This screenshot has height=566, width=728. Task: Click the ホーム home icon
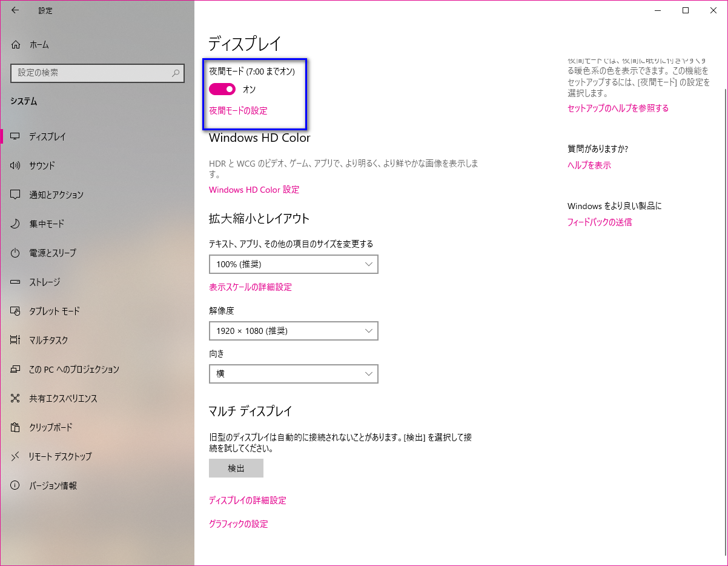(x=16, y=45)
